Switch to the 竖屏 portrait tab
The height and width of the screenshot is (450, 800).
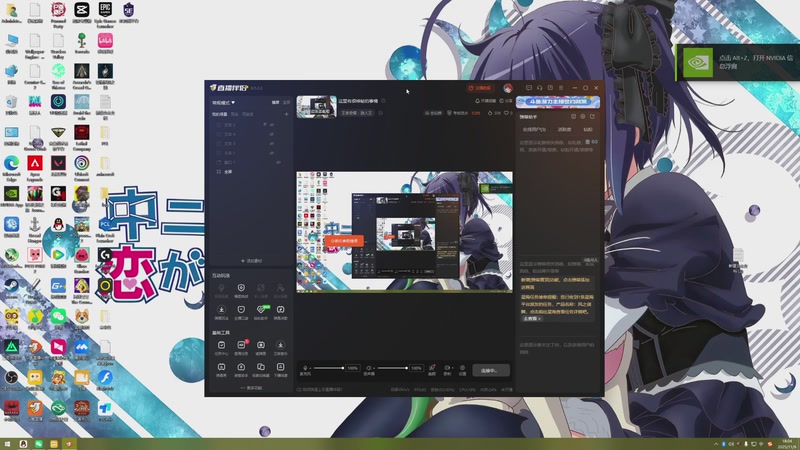286,103
